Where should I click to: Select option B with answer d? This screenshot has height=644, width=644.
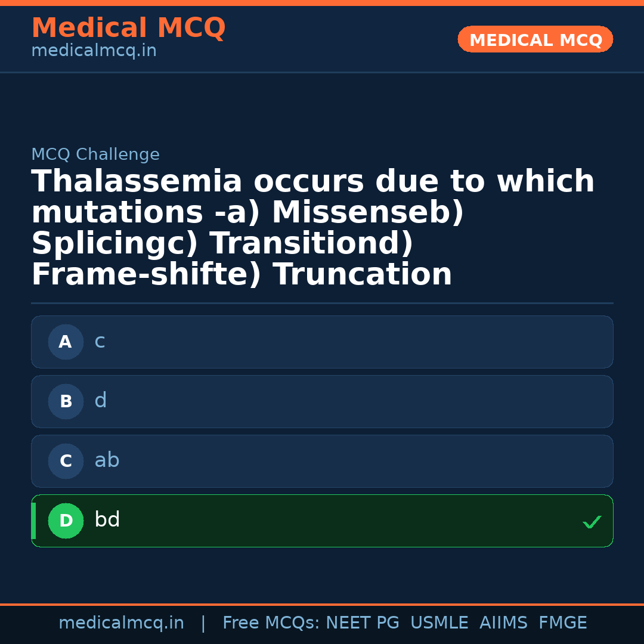[322, 401]
